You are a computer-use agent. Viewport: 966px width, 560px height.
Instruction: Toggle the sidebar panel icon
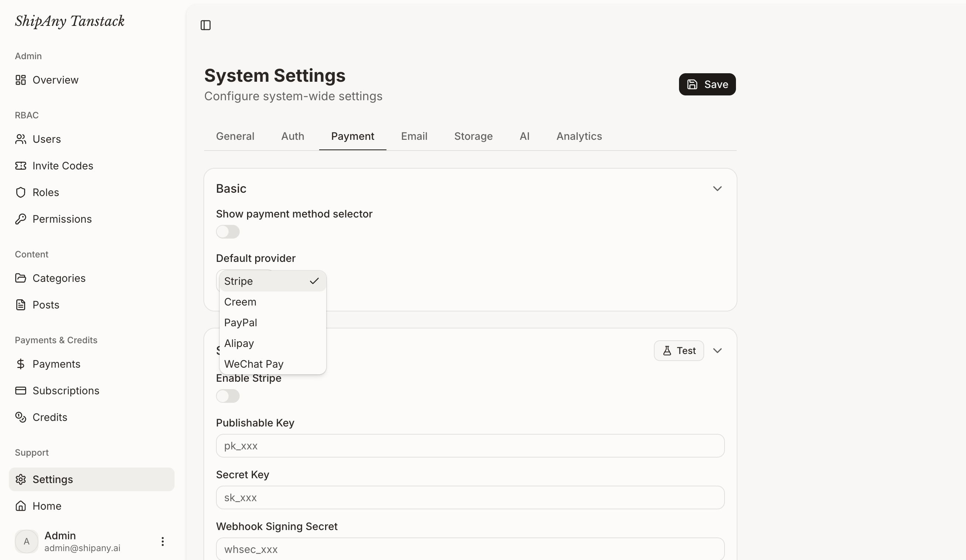(206, 25)
